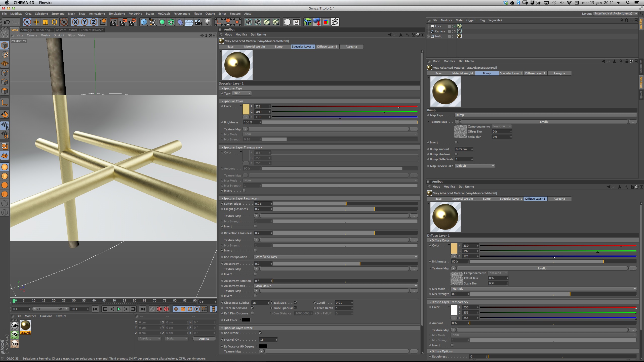This screenshot has width=644, height=362.
Task: Enable Bump Shadows checkbox
Action: coord(456,154)
